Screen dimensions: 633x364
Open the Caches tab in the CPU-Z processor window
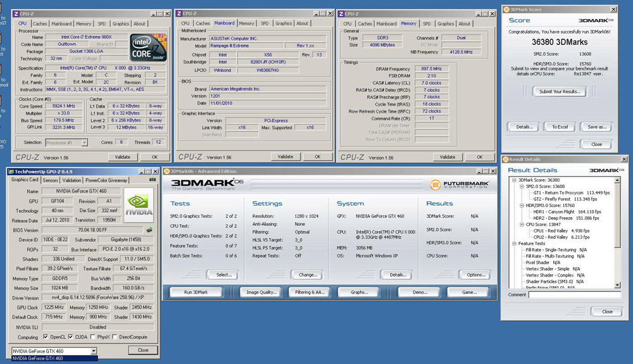(x=39, y=24)
